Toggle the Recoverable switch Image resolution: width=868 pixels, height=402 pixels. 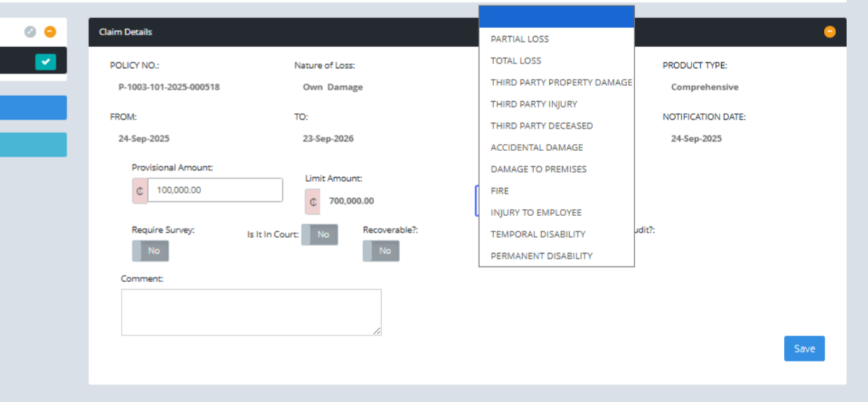[x=380, y=250]
